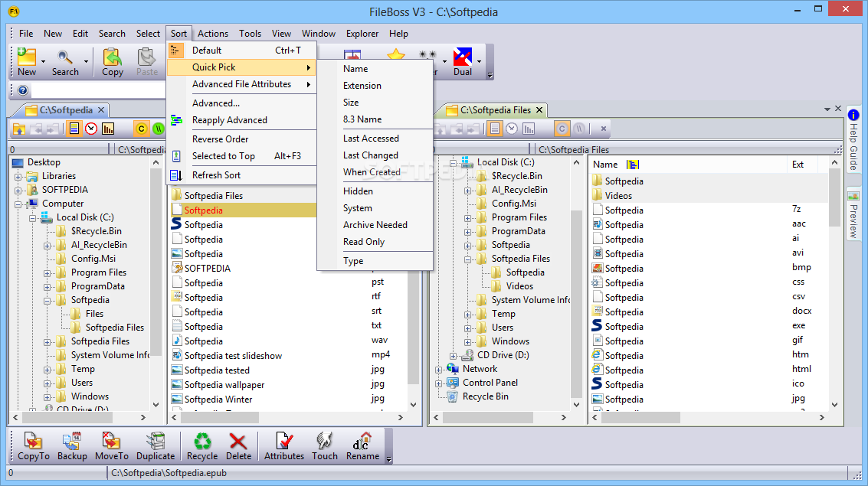The width and height of the screenshot is (868, 486).
Task: Open the Advanced File Attributes submenu
Action: click(x=242, y=84)
